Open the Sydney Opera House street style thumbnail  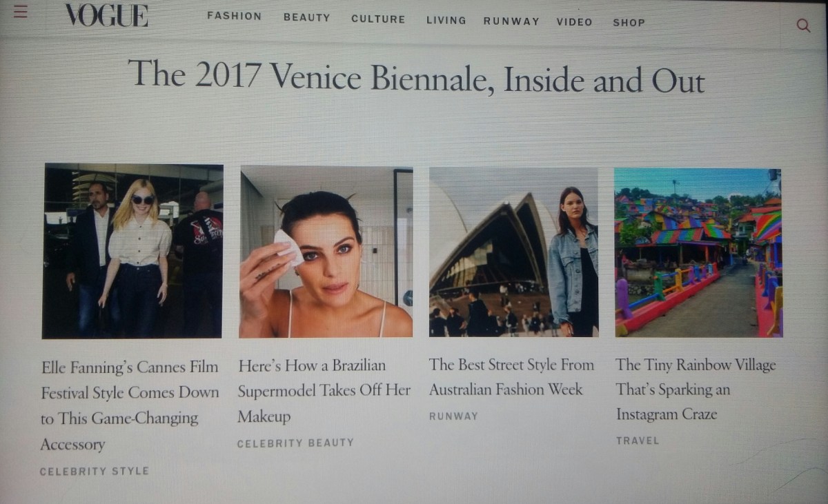coord(513,252)
